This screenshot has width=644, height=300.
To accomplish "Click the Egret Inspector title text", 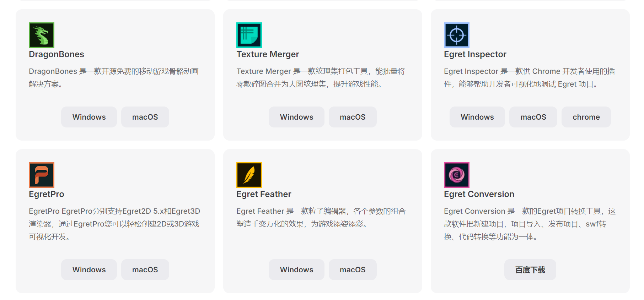I will click(x=475, y=54).
